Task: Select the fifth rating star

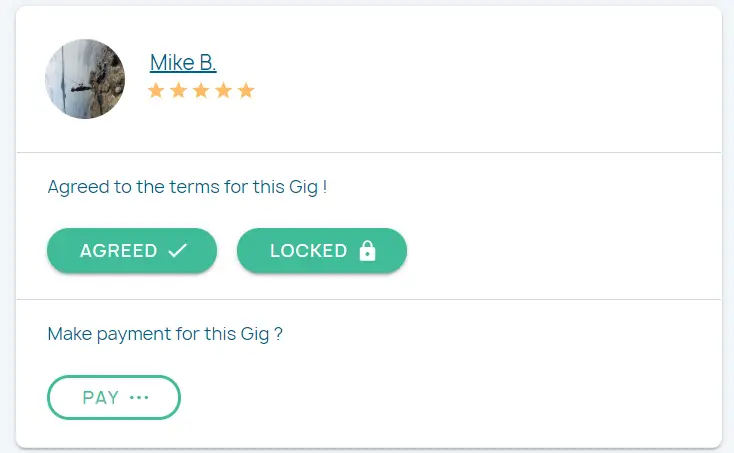Action: click(246, 91)
